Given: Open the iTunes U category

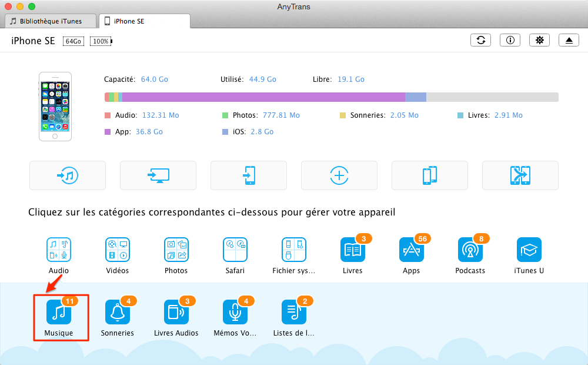Looking at the screenshot, I should point(529,250).
